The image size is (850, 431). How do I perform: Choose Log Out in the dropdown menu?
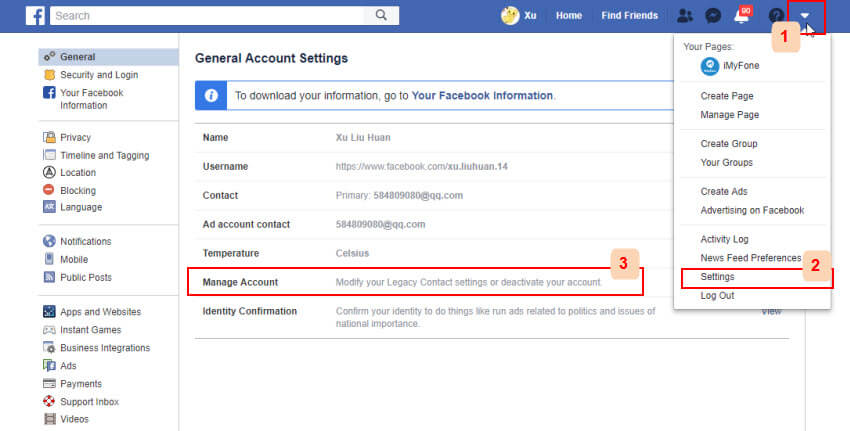pyautogui.click(x=717, y=295)
